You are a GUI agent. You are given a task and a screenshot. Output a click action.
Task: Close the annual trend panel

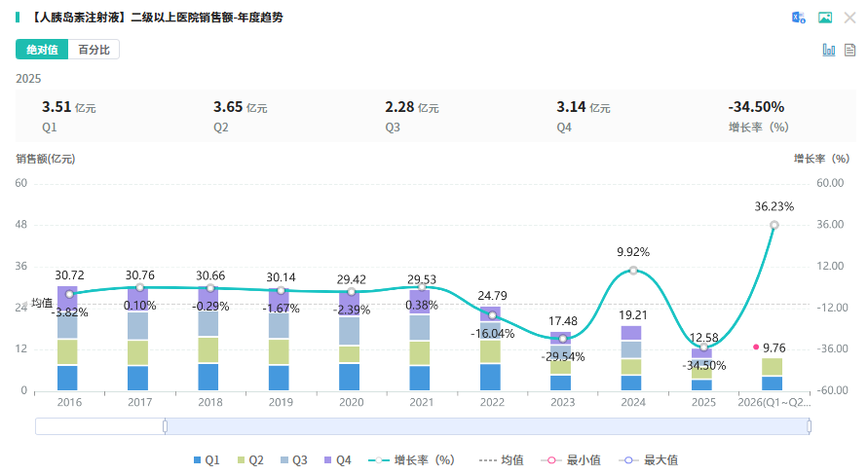tap(849, 18)
